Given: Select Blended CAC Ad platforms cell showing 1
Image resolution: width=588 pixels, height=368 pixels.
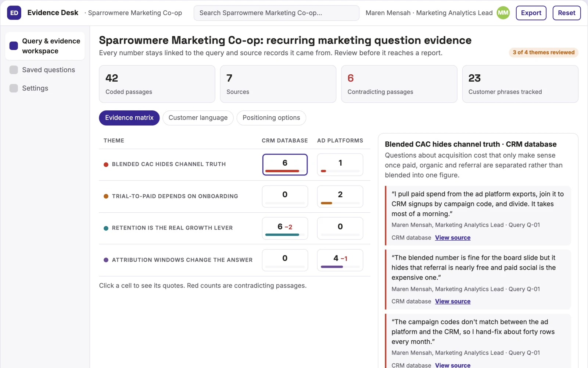Looking at the screenshot, I should point(340,164).
